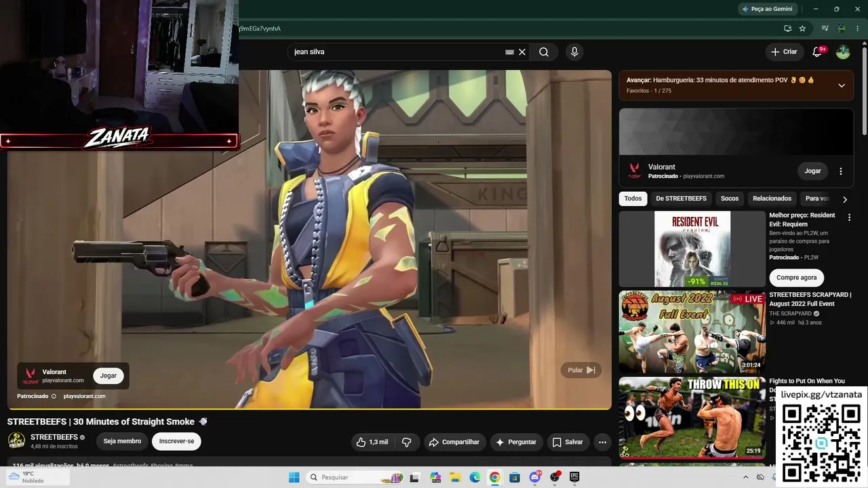The image size is (868, 488).
Task: Launch Microsoft Edge from the taskbar
Action: [x=475, y=478]
